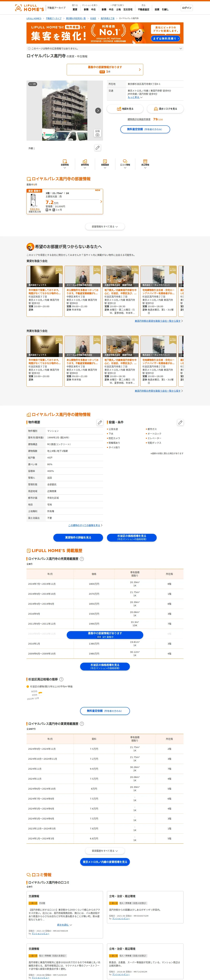Open the camera photo-post icon on the building image

(98, 133)
